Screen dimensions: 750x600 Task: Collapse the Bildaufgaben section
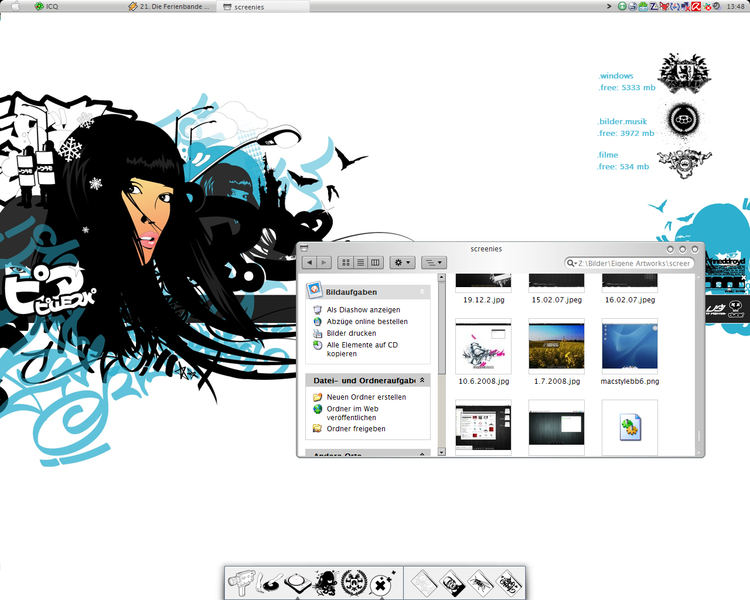click(x=421, y=291)
